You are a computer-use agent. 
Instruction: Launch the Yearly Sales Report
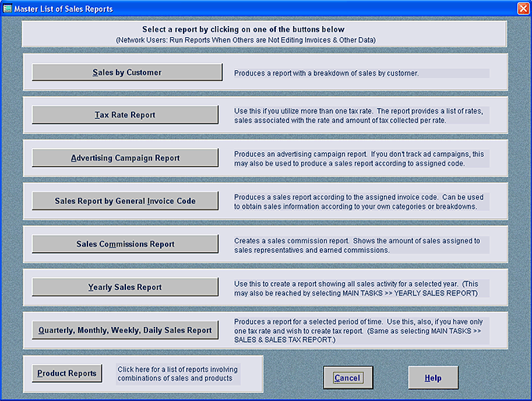point(125,288)
